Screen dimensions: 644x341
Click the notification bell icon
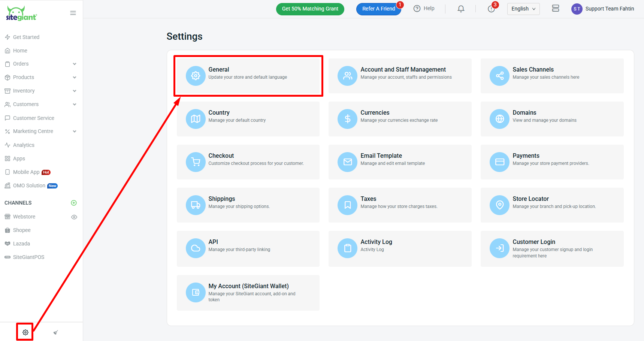461,9
